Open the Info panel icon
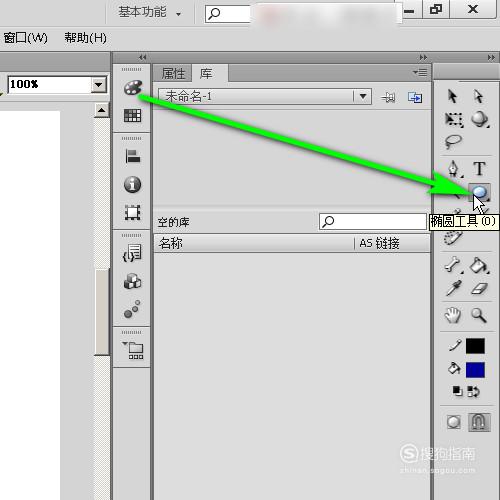This screenshot has height=500, width=500. [132, 184]
